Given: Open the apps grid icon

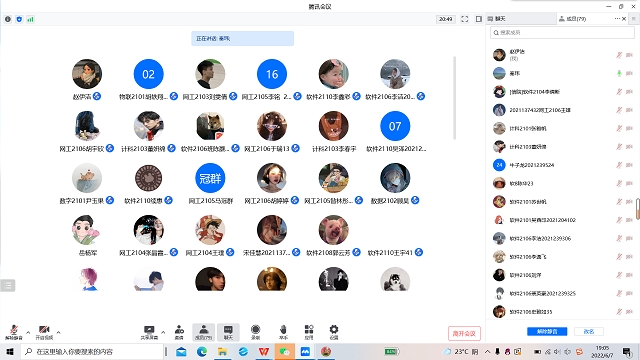Looking at the screenshot, I should point(309,332).
